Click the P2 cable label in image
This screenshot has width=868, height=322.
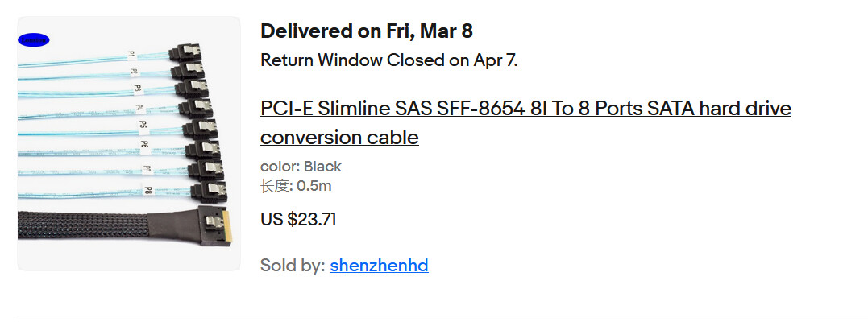[135, 71]
